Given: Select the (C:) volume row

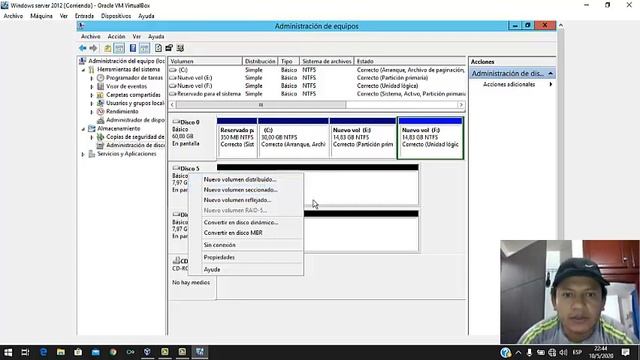Looking at the screenshot, I should pyautogui.click(x=317, y=70).
